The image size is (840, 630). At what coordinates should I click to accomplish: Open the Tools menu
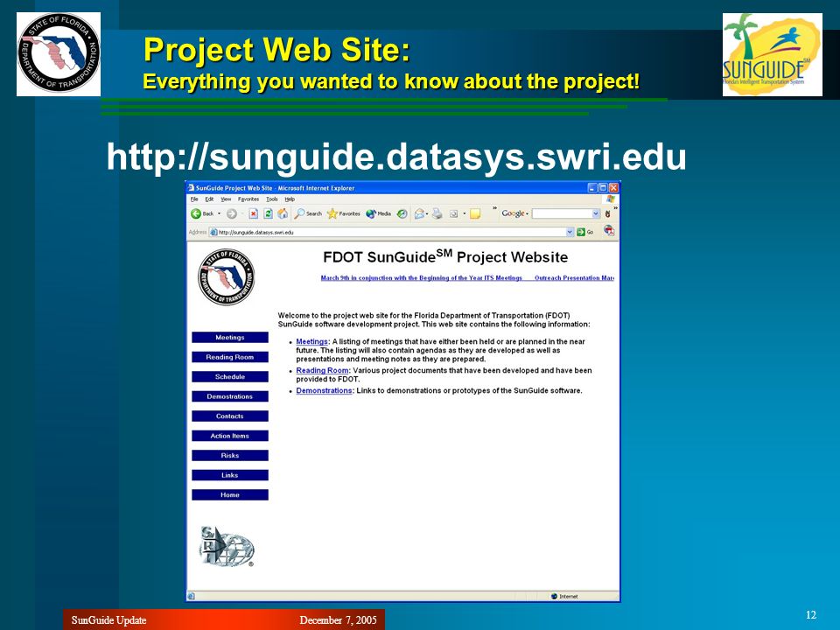tap(272, 199)
